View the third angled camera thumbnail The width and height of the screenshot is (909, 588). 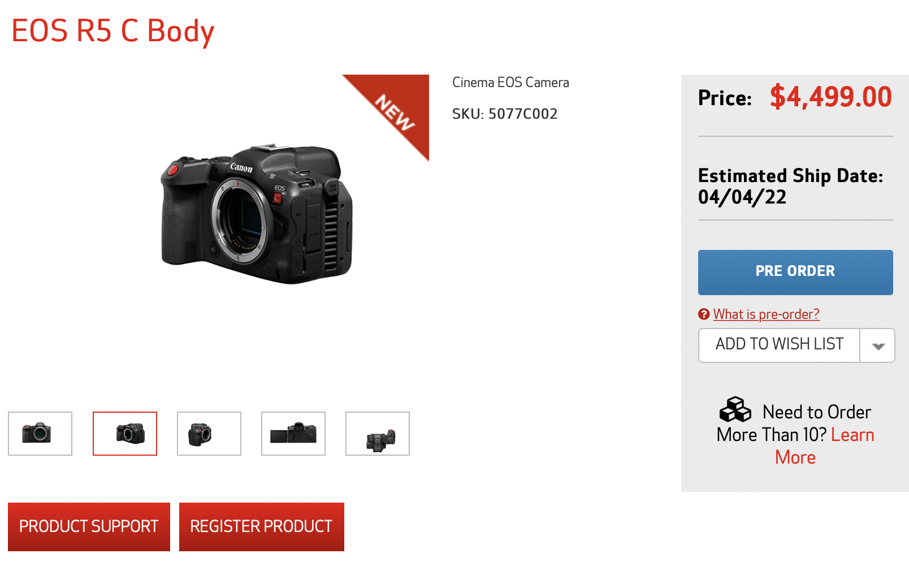coord(209,434)
